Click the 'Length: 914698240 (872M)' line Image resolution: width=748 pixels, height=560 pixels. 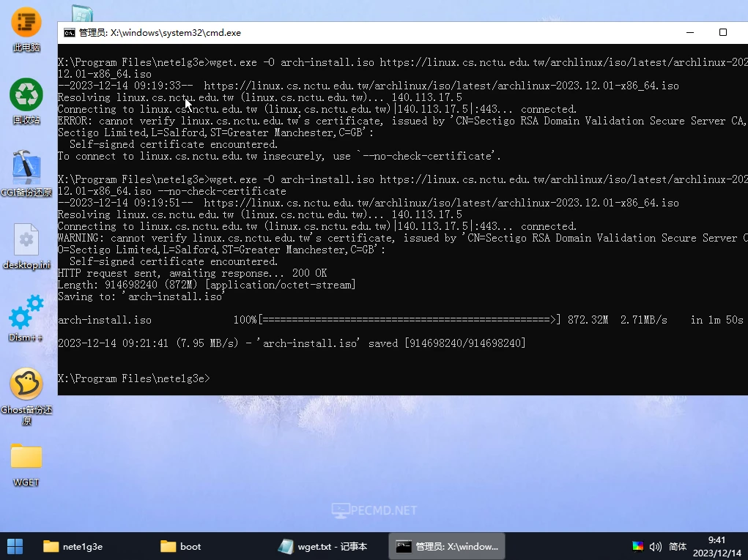pyautogui.click(x=207, y=285)
